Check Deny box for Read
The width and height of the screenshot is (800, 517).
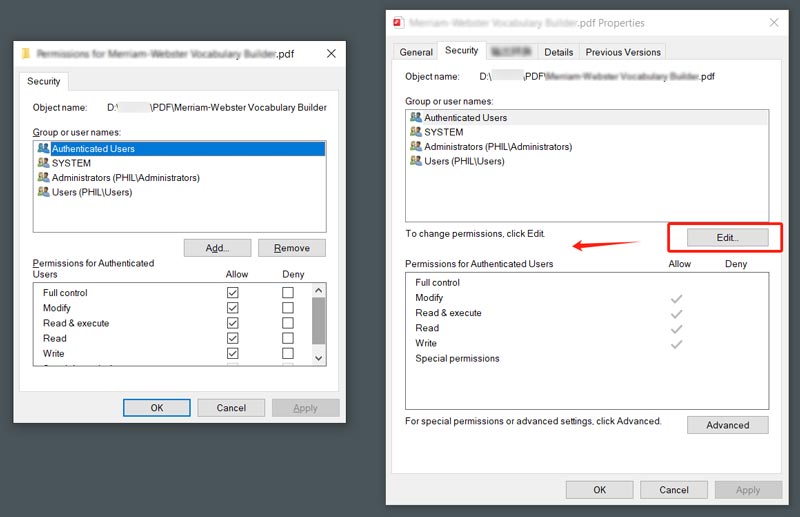pyautogui.click(x=288, y=338)
